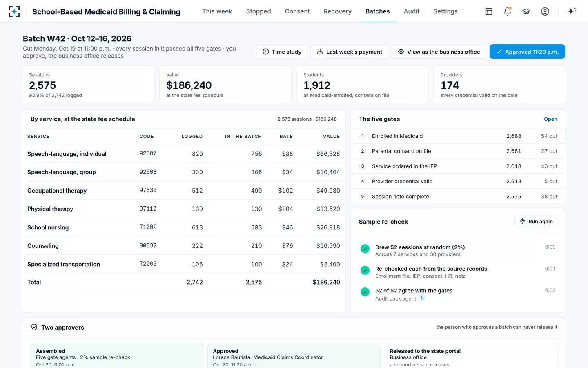Click the badge '1' next to Audit pack agent
This screenshot has height=368, width=588.
coord(422,298)
